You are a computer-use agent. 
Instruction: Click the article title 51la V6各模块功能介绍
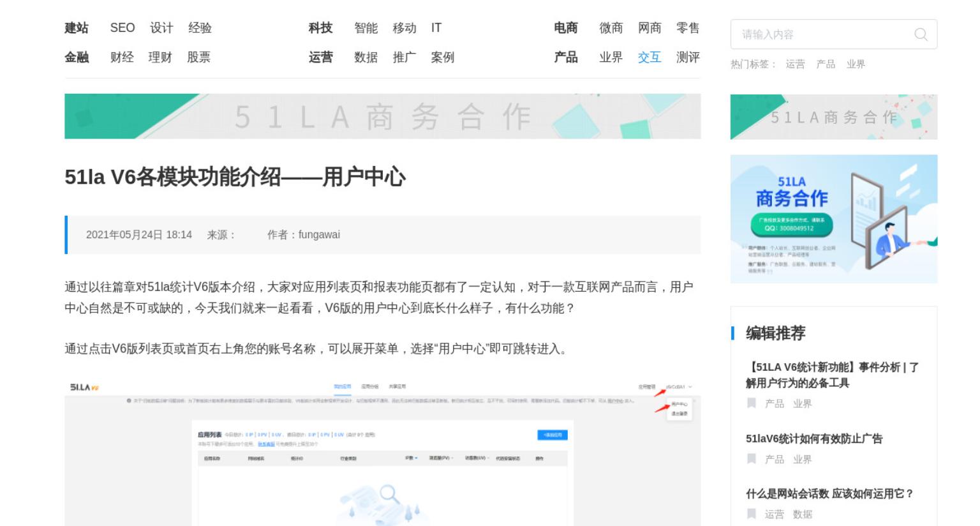click(x=235, y=177)
